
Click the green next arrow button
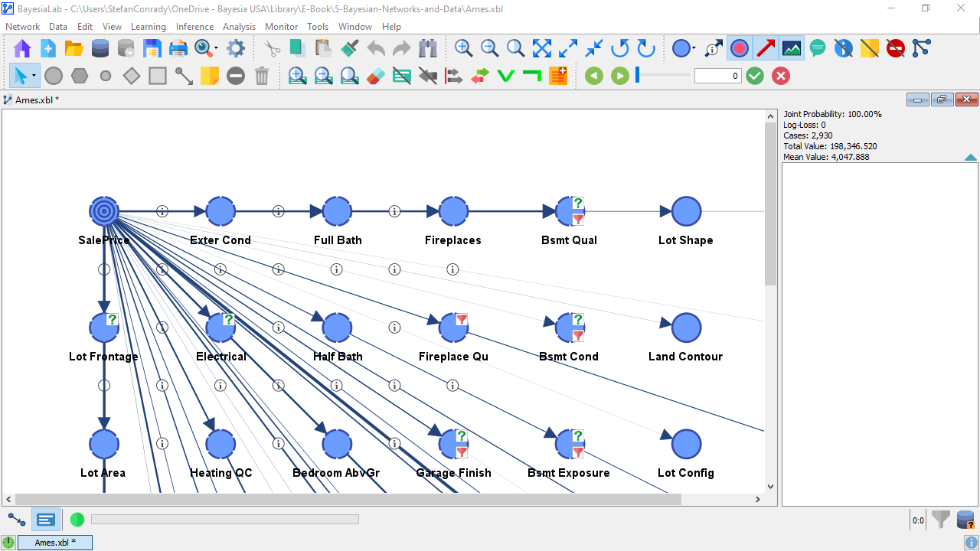coord(620,76)
